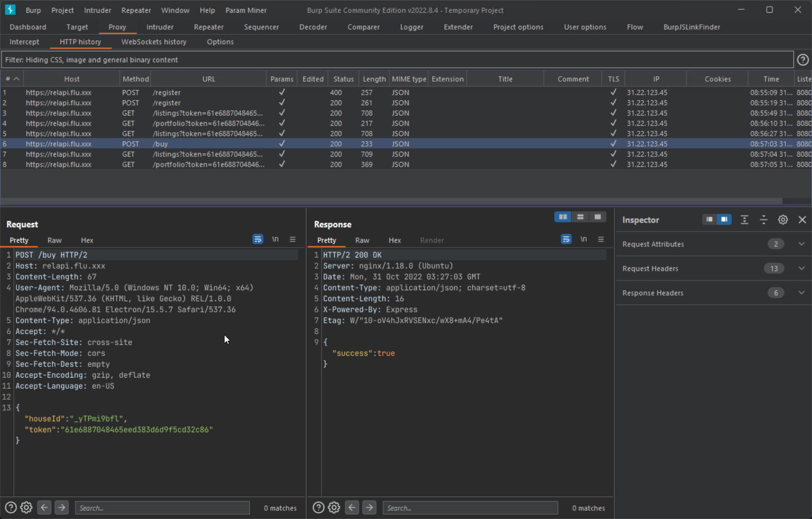Open the Window menu
812x519 pixels.
click(x=175, y=10)
